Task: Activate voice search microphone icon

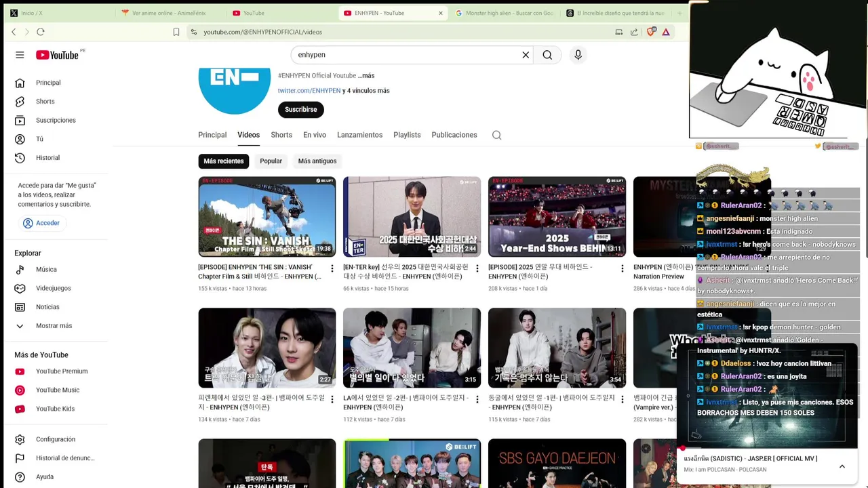Action: [x=578, y=55]
